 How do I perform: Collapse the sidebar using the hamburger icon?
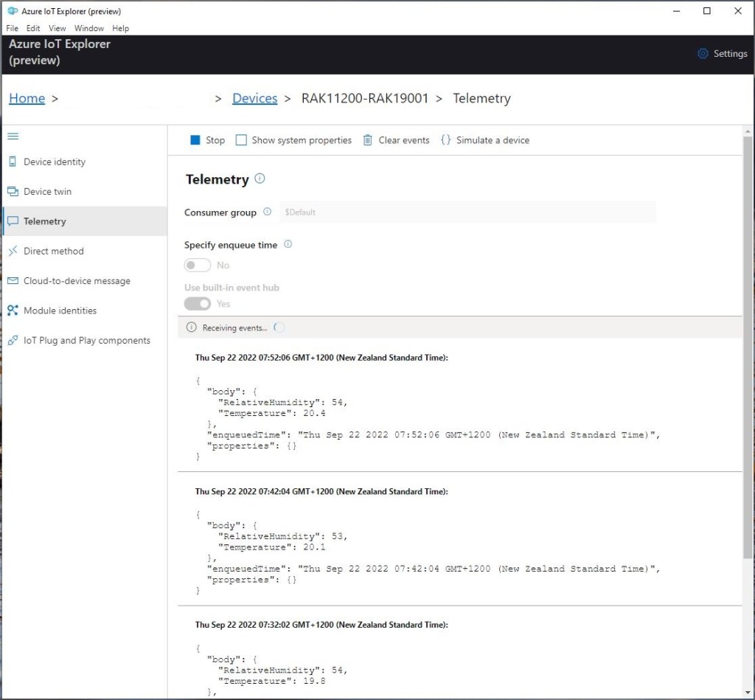coord(13,136)
